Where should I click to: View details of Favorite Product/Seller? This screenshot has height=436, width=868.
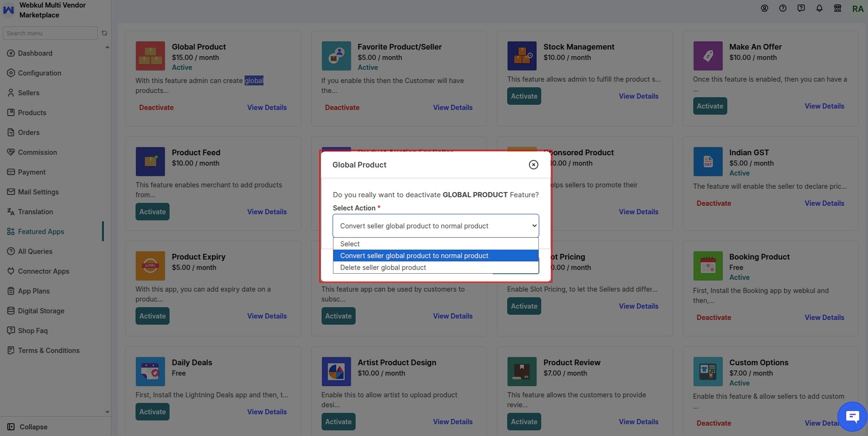[x=453, y=108]
